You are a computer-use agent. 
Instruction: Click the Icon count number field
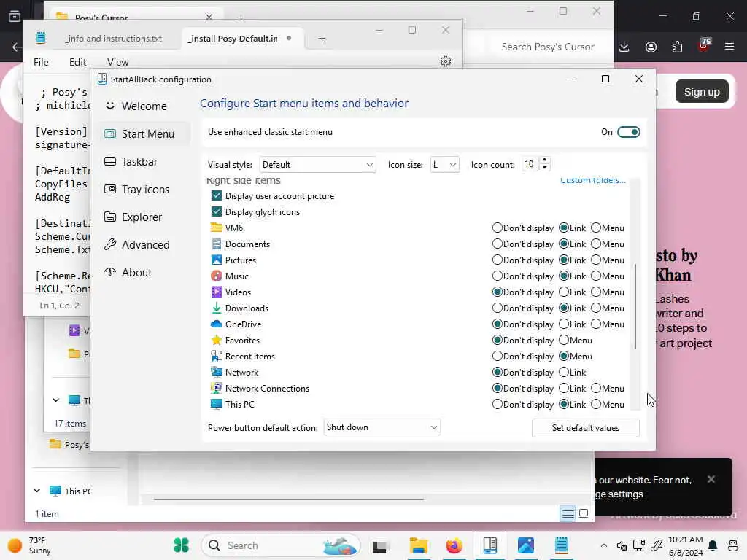click(x=530, y=164)
